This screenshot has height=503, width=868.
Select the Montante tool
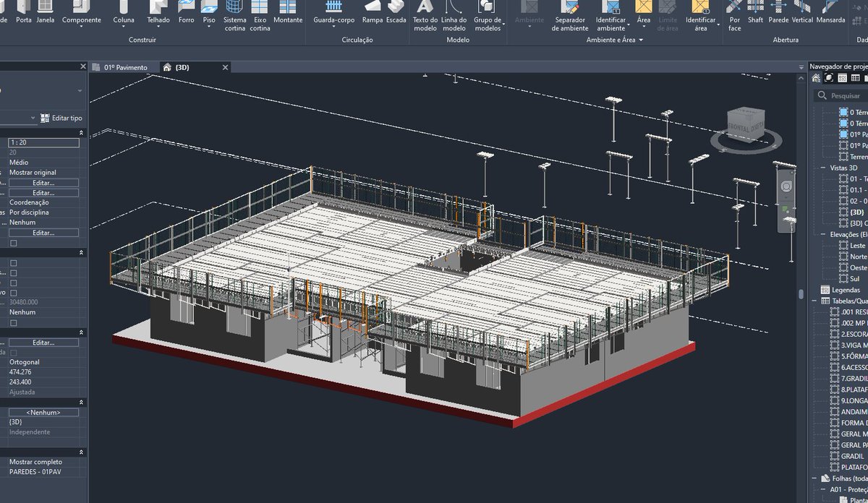[288, 14]
